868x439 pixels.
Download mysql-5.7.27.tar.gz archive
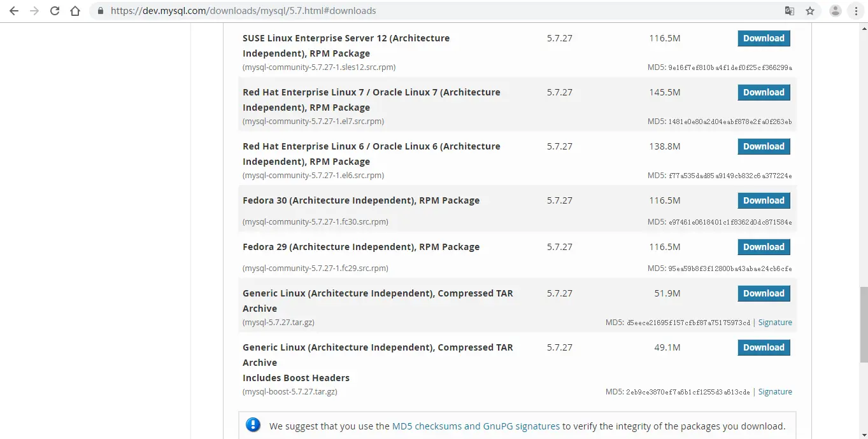point(764,293)
